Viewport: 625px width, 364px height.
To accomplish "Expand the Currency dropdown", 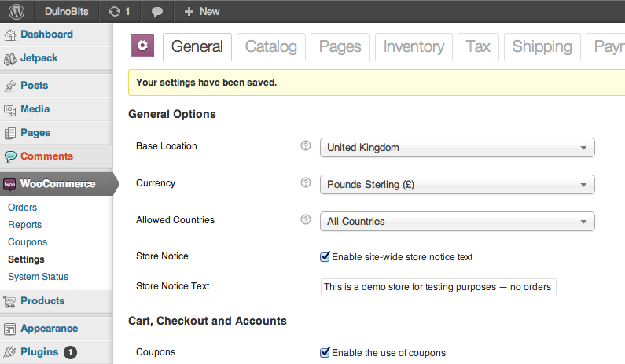I will click(457, 185).
